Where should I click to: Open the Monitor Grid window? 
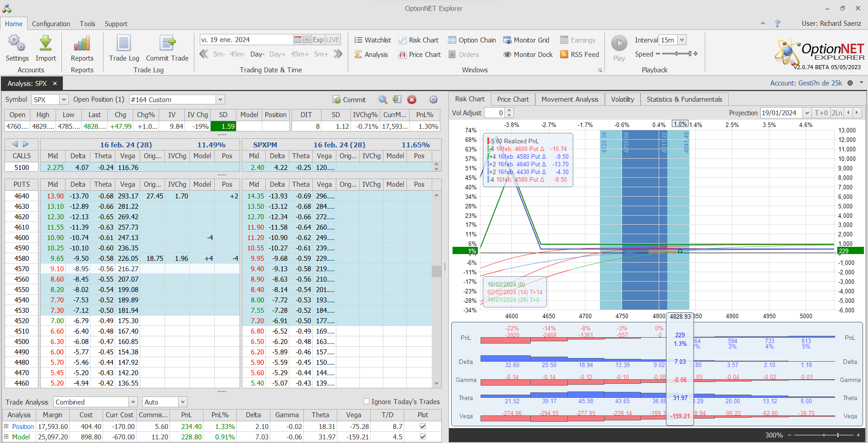click(x=526, y=40)
